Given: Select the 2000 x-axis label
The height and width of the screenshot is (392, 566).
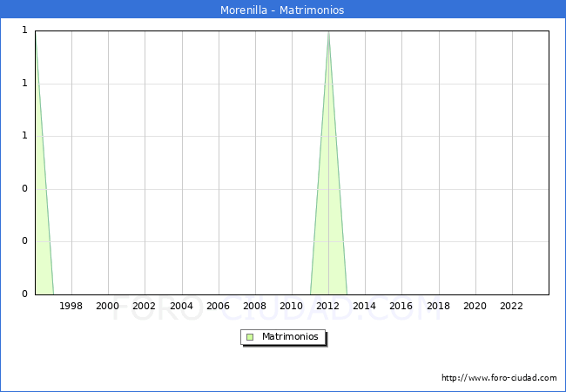Looking at the screenshot, I should click(x=108, y=306).
